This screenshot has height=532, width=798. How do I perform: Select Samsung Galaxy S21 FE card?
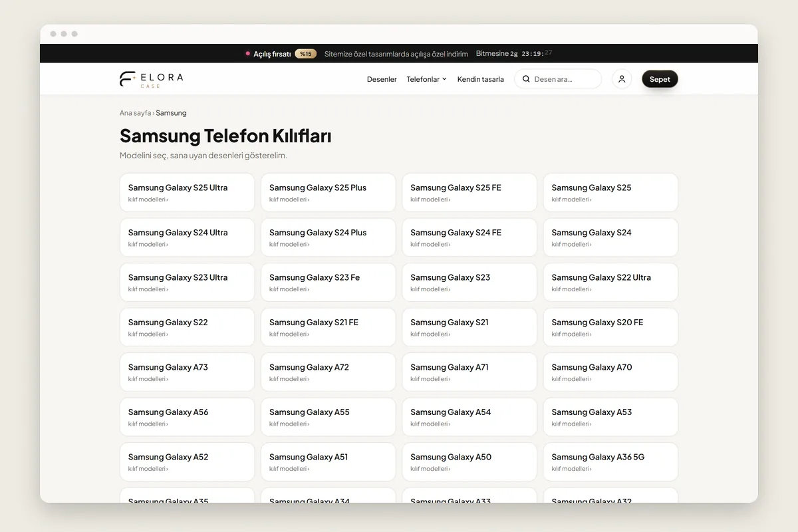tap(329, 327)
